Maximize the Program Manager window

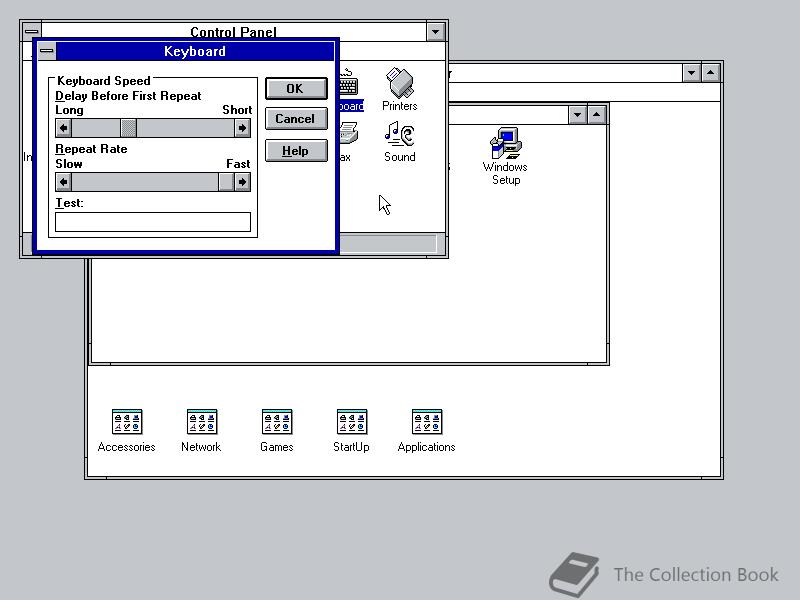pyautogui.click(x=711, y=73)
